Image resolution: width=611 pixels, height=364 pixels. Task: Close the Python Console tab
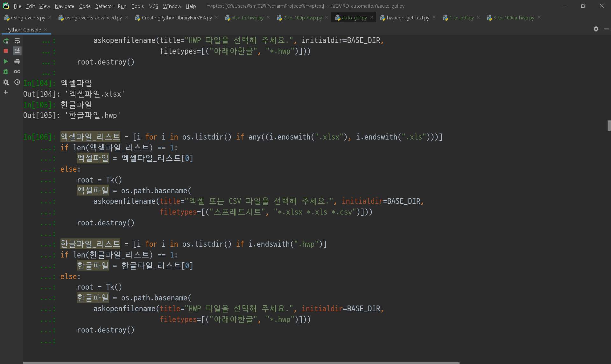(46, 30)
